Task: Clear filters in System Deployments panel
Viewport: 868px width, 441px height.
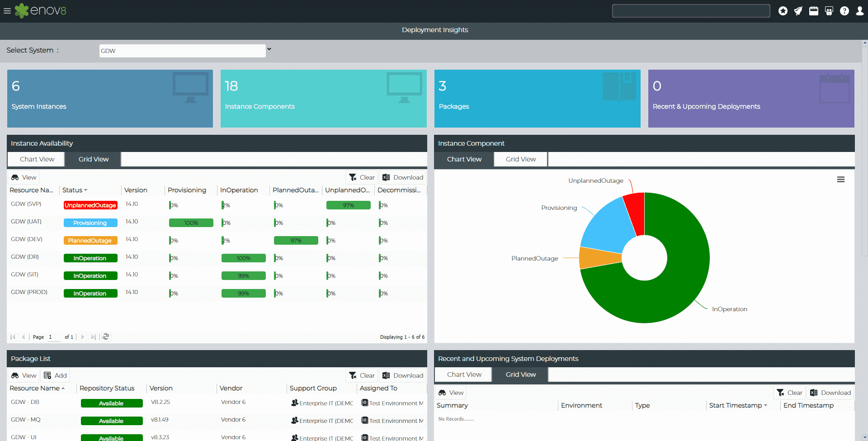Action: click(x=789, y=393)
